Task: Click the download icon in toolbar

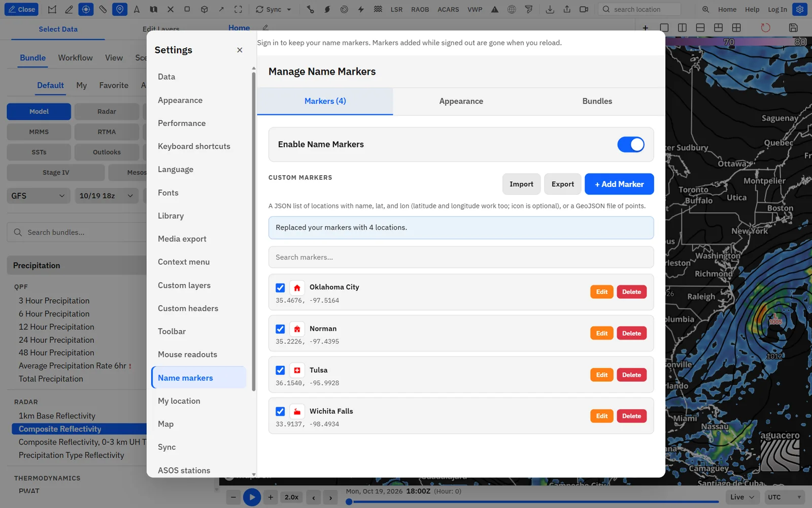Action: [x=550, y=9]
